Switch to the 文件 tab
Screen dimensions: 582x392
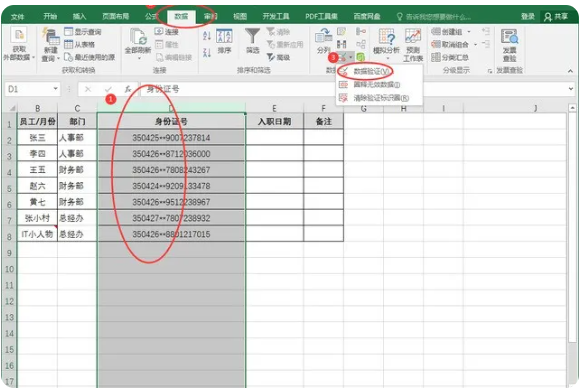17,16
